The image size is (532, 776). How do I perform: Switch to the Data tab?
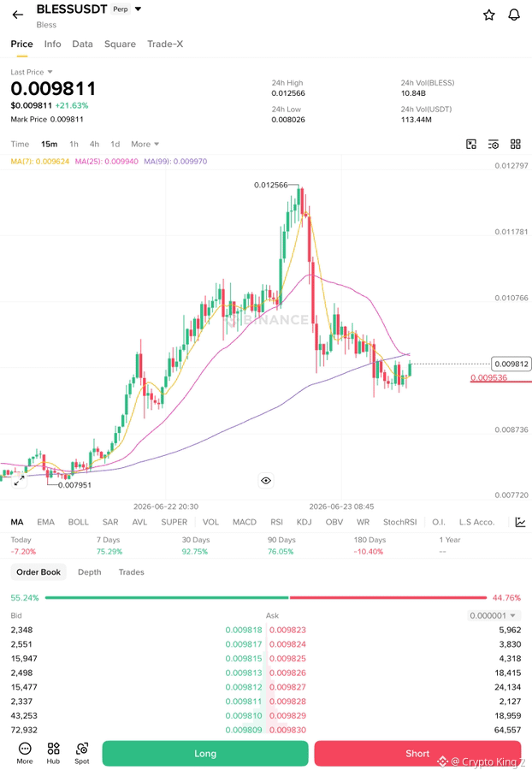coord(82,44)
